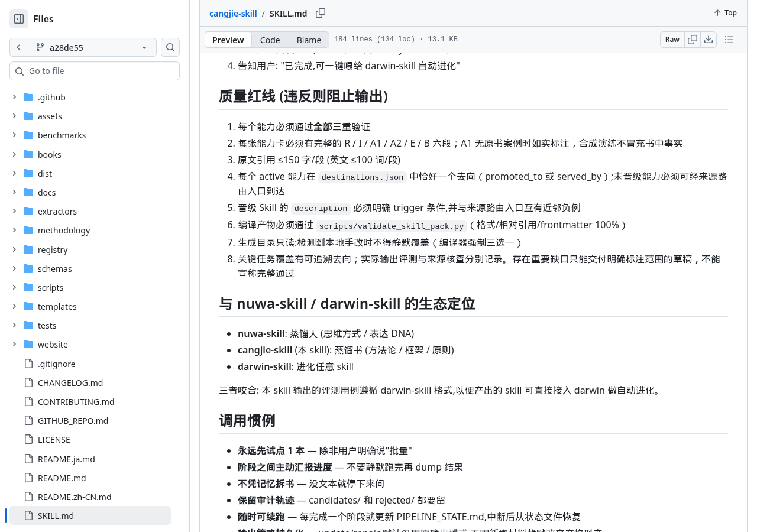The width and height of the screenshot is (757, 532).
Task: Switch to the Blame tab
Action: click(309, 40)
